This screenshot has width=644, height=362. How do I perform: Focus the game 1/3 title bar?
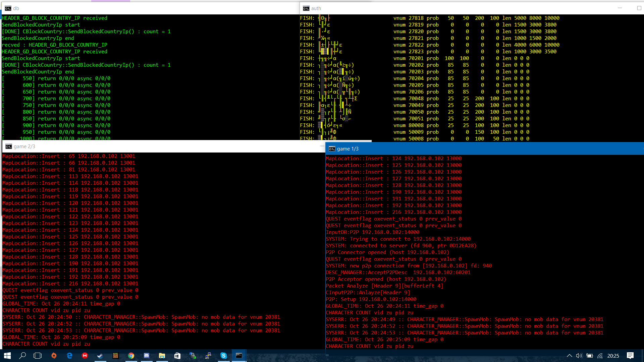point(485,149)
